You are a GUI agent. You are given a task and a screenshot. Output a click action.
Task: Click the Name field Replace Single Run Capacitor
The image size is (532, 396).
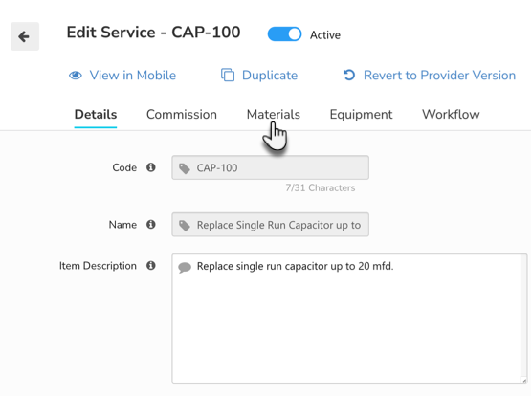[271, 225]
